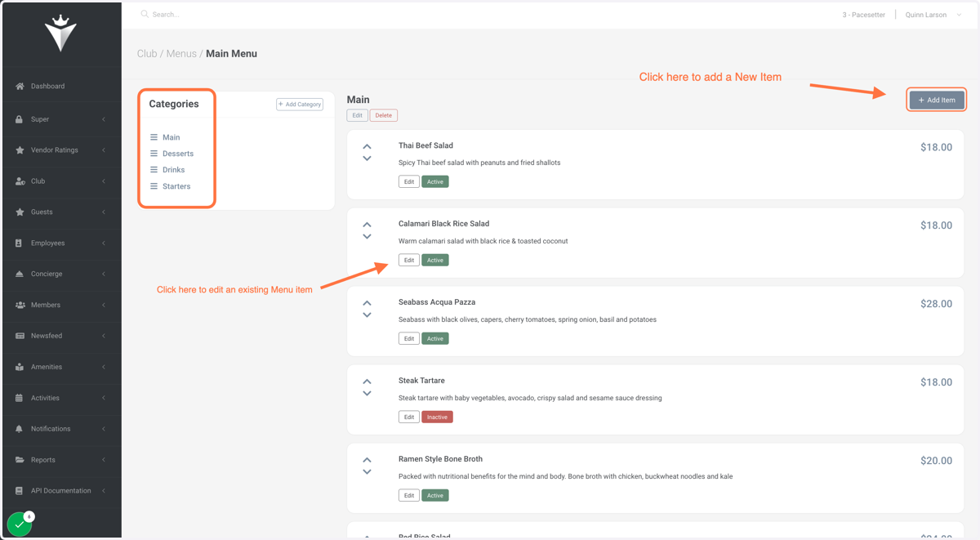Expand the Reports submenu
The image size is (980, 540).
(x=104, y=460)
